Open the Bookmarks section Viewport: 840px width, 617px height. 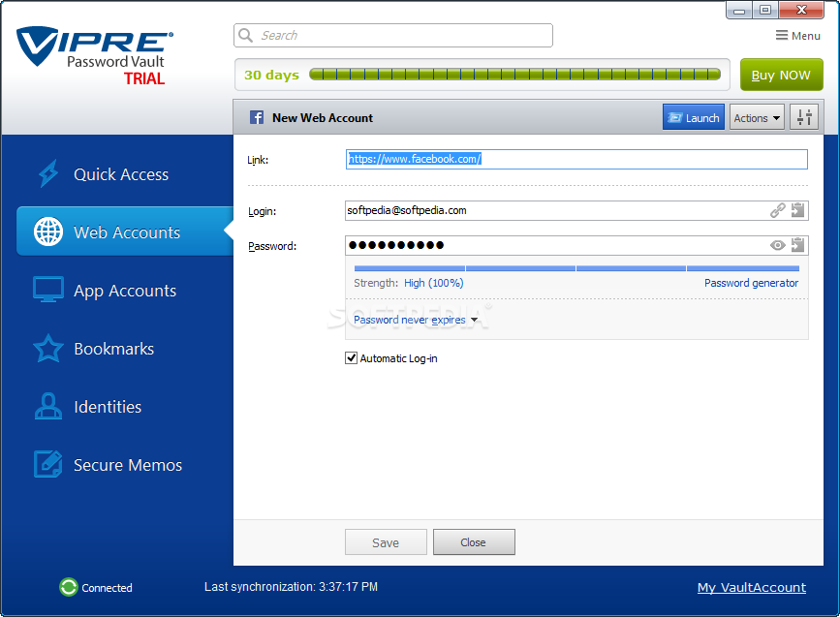[113, 349]
